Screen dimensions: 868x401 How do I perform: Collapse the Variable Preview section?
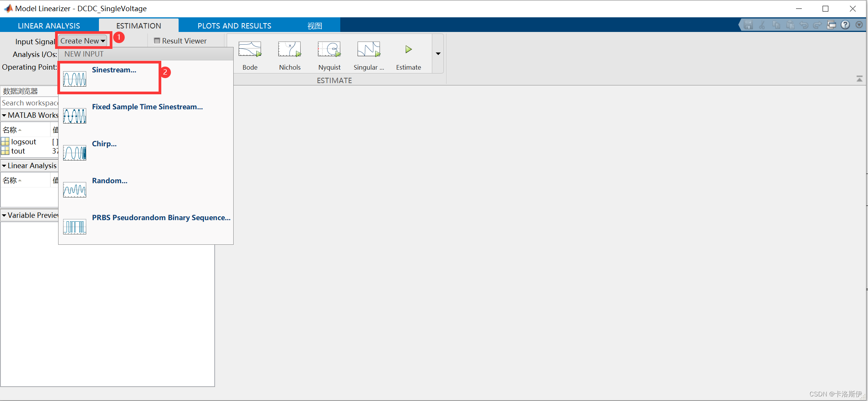[4, 216]
